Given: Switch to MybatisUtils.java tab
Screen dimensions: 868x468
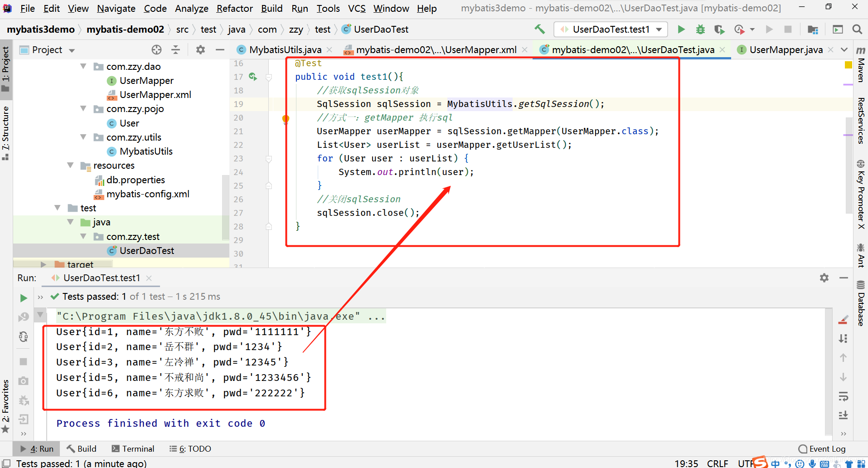Looking at the screenshot, I should (x=285, y=50).
